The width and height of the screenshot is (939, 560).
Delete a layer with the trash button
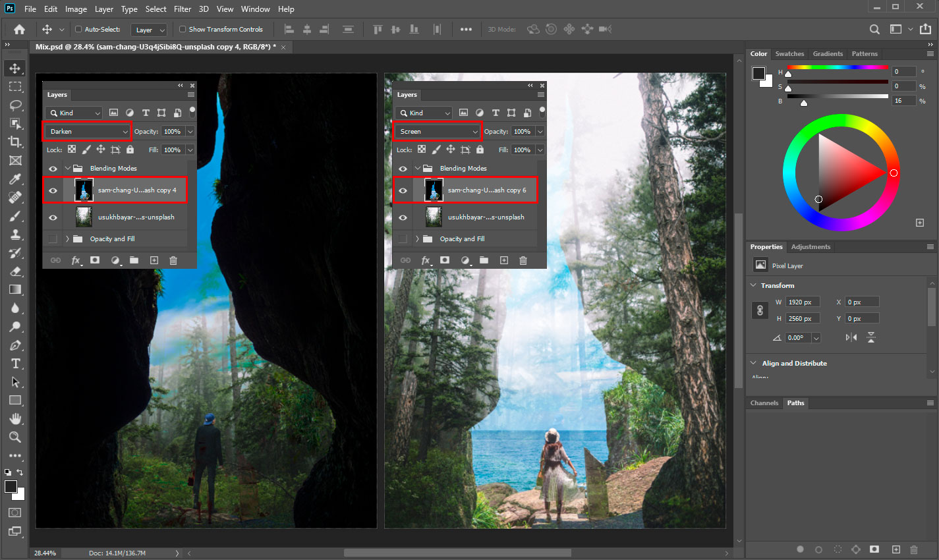click(x=173, y=260)
